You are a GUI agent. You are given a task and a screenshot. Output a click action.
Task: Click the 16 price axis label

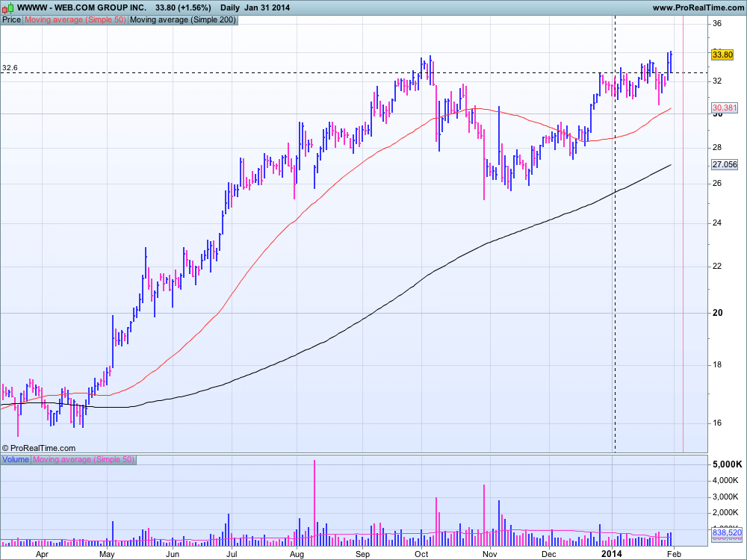717,423
